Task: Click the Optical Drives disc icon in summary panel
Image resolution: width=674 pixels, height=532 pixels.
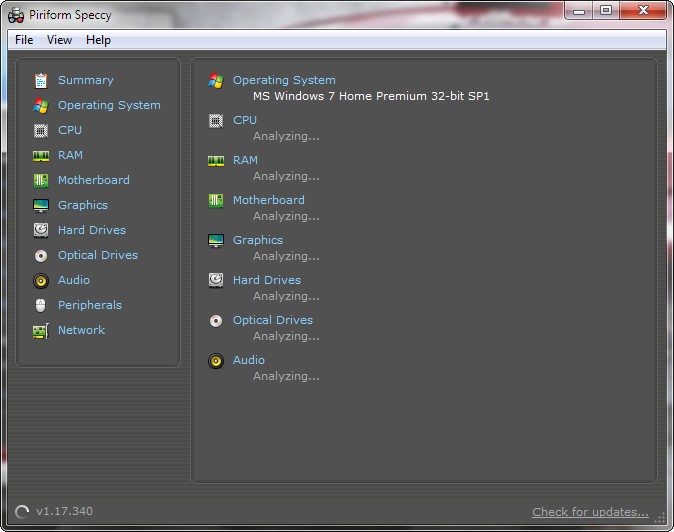Action: pyautogui.click(x=216, y=321)
